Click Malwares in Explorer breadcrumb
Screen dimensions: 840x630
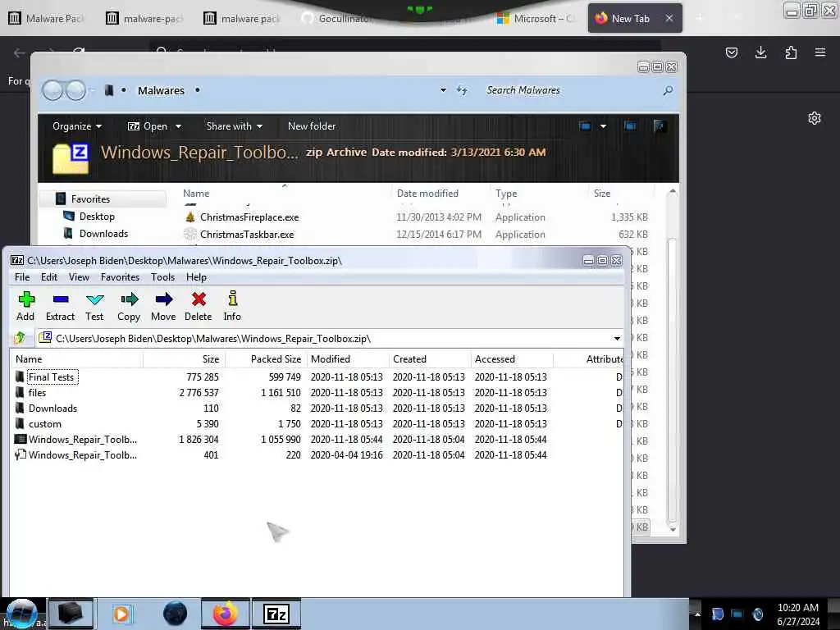point(161,90)
